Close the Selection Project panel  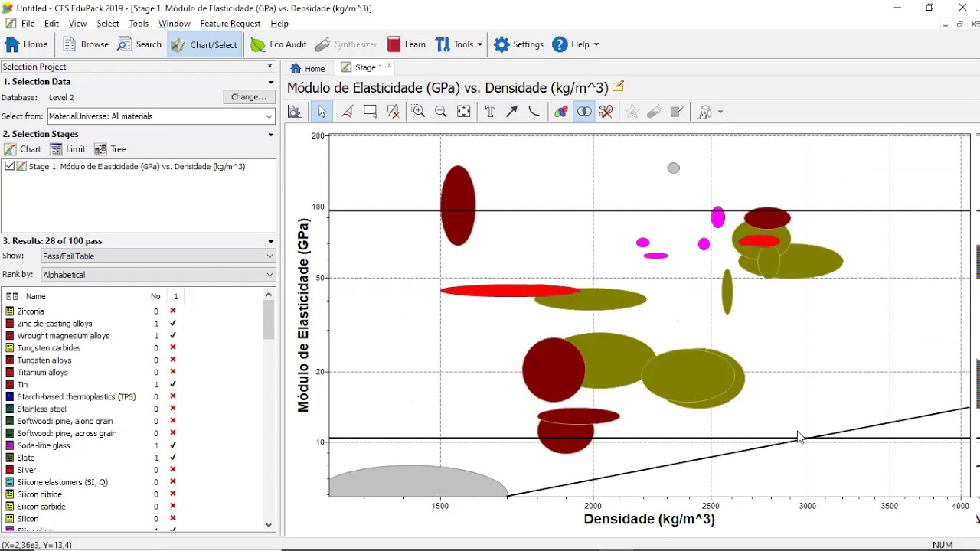[x=269, y=67]
